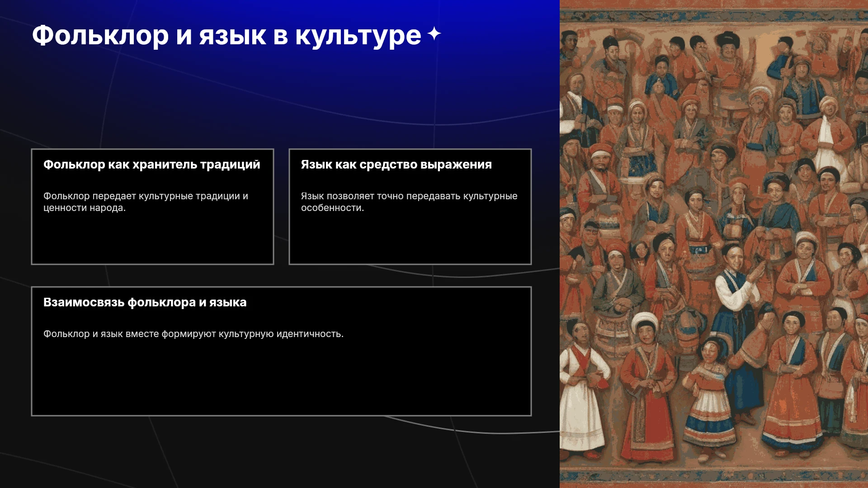This screenshot has height=488, width=868.
Task: Click the word 'особенности.' in second card
Action: (332, 208)
